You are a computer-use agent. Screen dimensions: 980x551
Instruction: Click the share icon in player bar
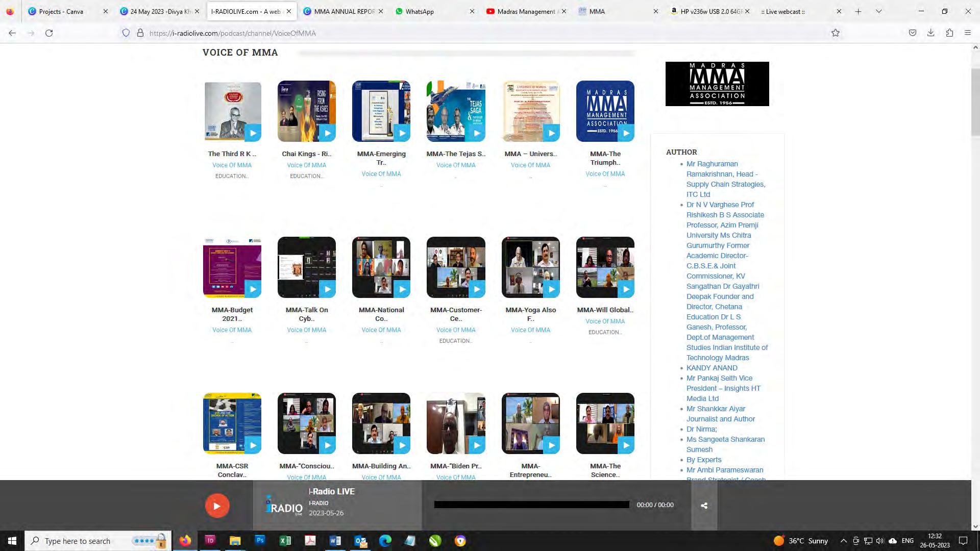pos(704,506)
